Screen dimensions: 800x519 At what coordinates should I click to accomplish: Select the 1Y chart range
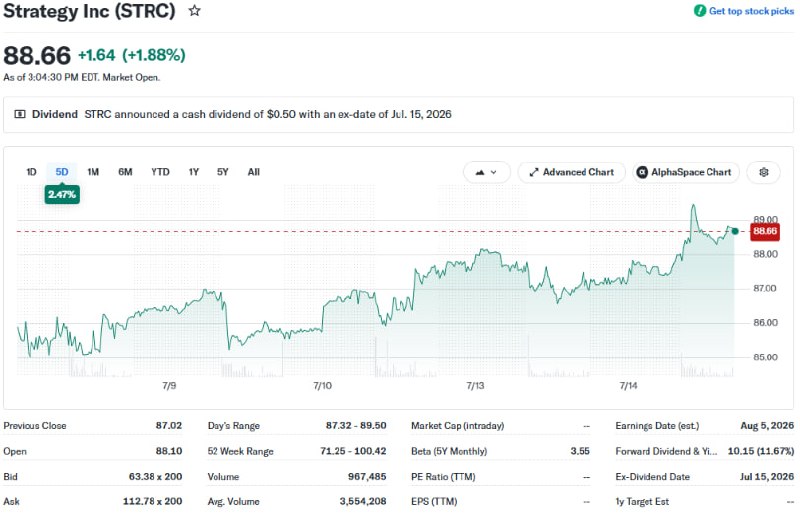pos(193,172)
